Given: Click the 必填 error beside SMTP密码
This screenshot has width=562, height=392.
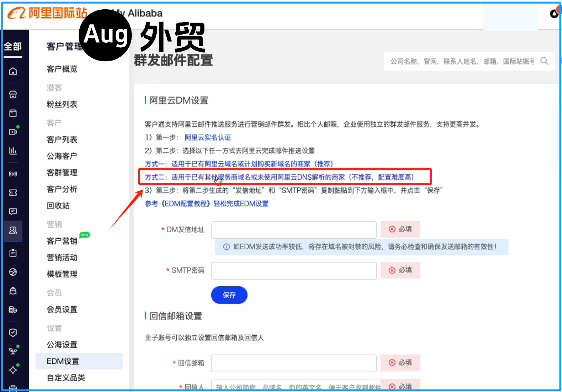Looking at the screenshot, I should click(400, 270).
